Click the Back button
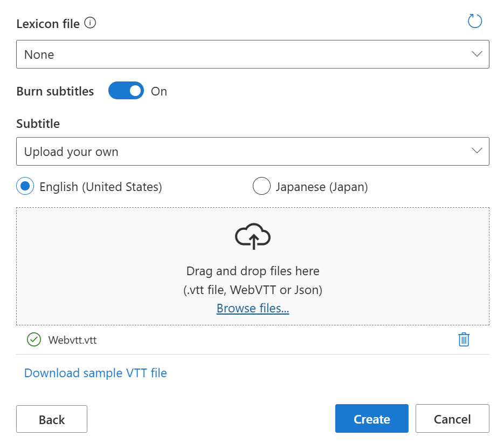504x443 pixels. (x=51, y=419)
